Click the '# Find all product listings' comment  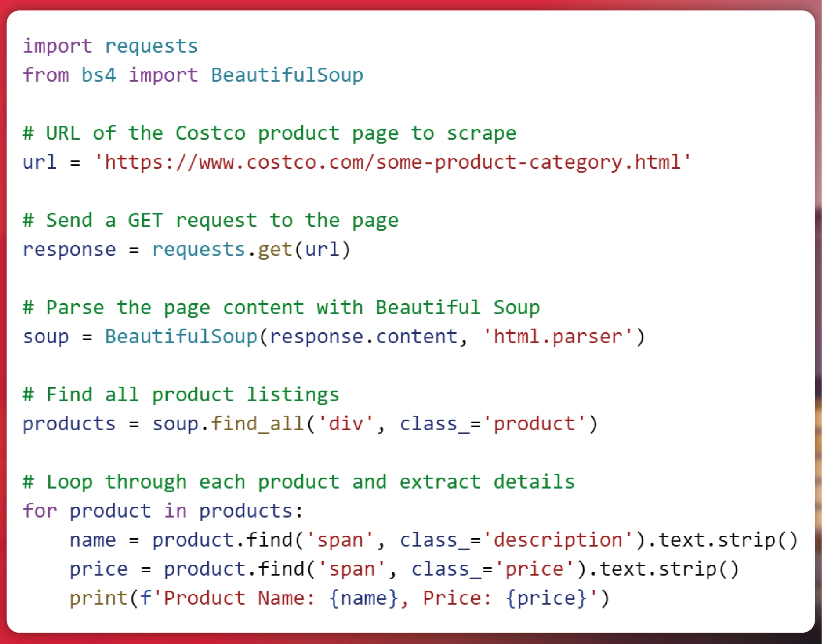181,395
